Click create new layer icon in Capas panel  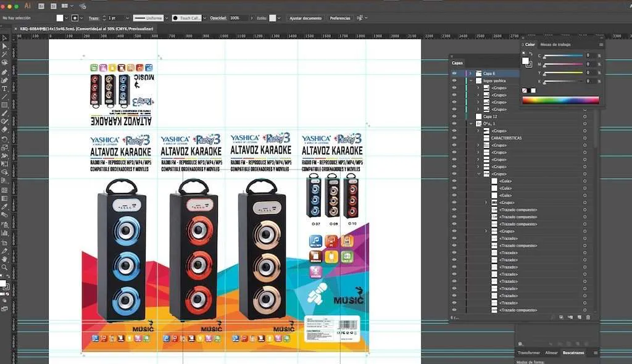(579, 317)
